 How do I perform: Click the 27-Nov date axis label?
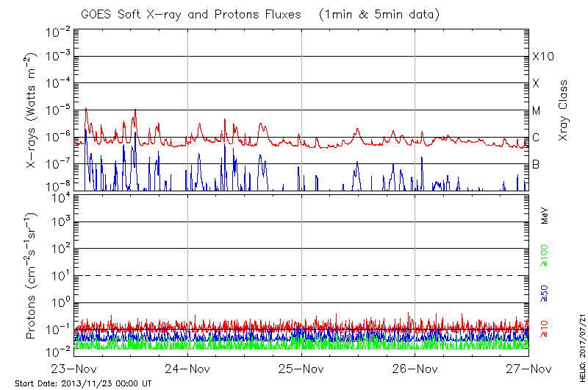[x=528, y=369]
